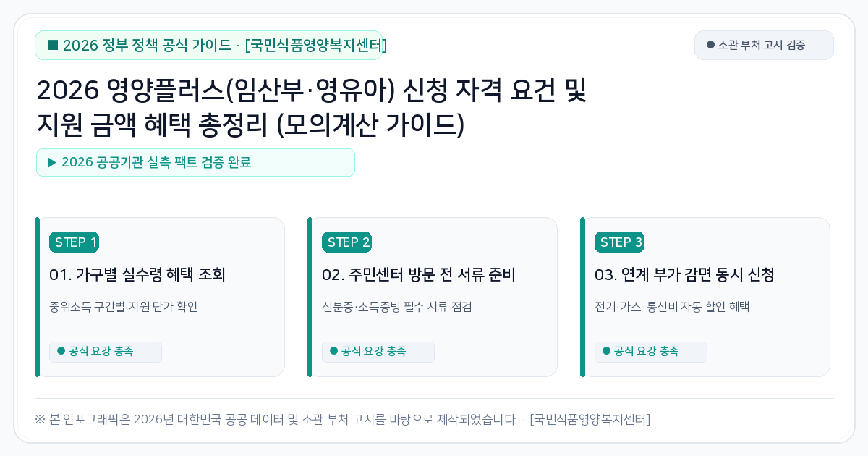This screenshot has height=456, width=868.
Task: Select the STEP 1 label badge
Action: (x=74, y=242)
